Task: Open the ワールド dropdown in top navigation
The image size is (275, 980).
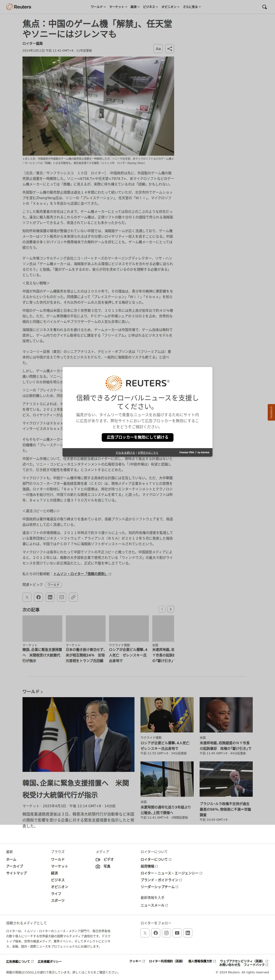Action: coord(98,7)
